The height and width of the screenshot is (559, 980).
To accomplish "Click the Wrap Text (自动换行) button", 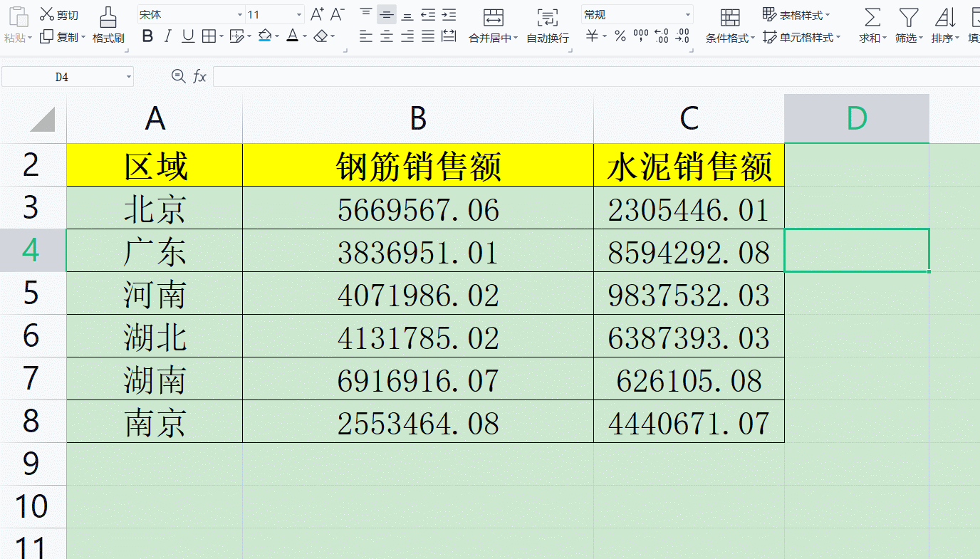I will pos(547,26).
